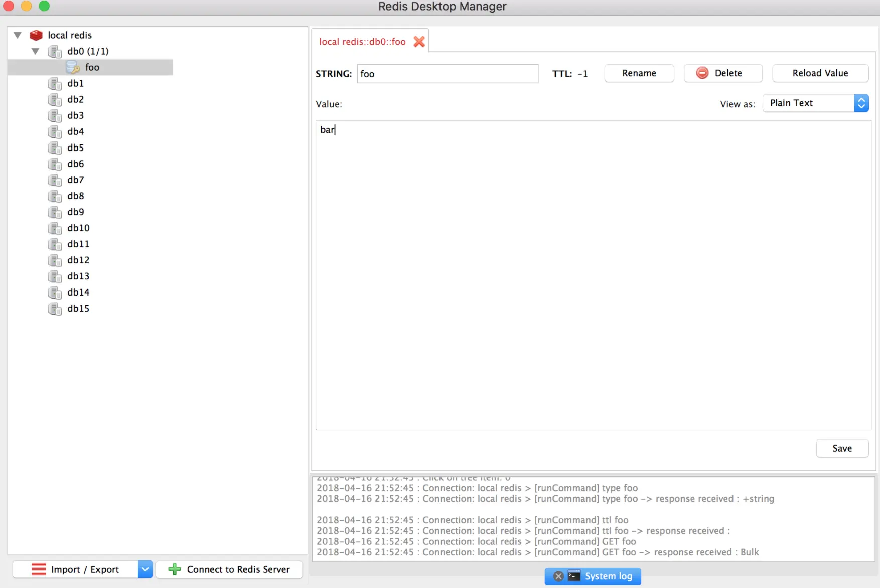
Task: Click the db14 database icon
Action: [55, 292]
